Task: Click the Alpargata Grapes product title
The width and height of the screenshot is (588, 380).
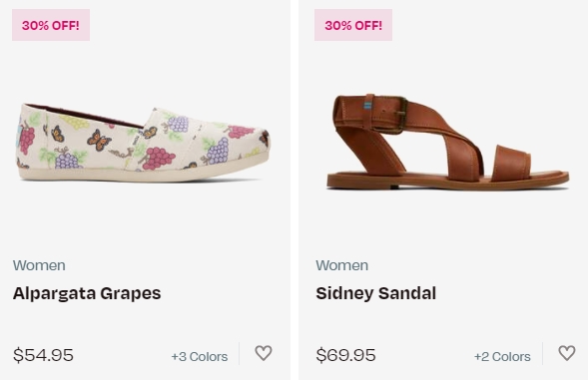Action: [x=87, y=293]
